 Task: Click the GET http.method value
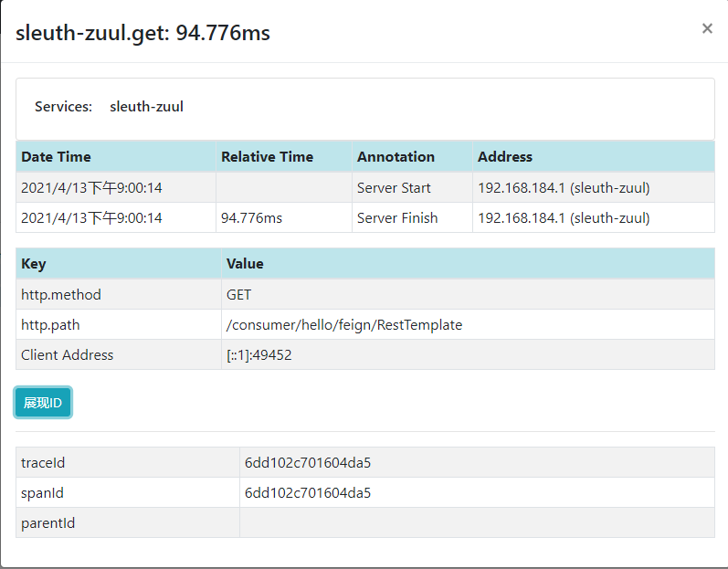click(x=238, y=295)
